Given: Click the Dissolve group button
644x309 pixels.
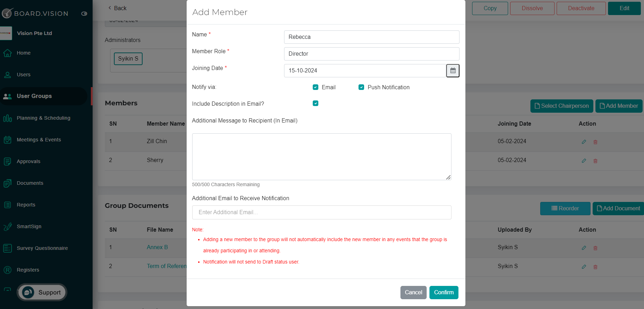Looking at the screenshot, I should pyautogui.click(x=532, y=8).
